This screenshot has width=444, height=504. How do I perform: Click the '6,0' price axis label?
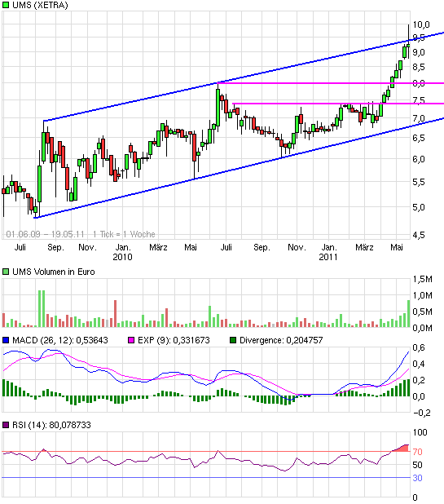[419, 159]
